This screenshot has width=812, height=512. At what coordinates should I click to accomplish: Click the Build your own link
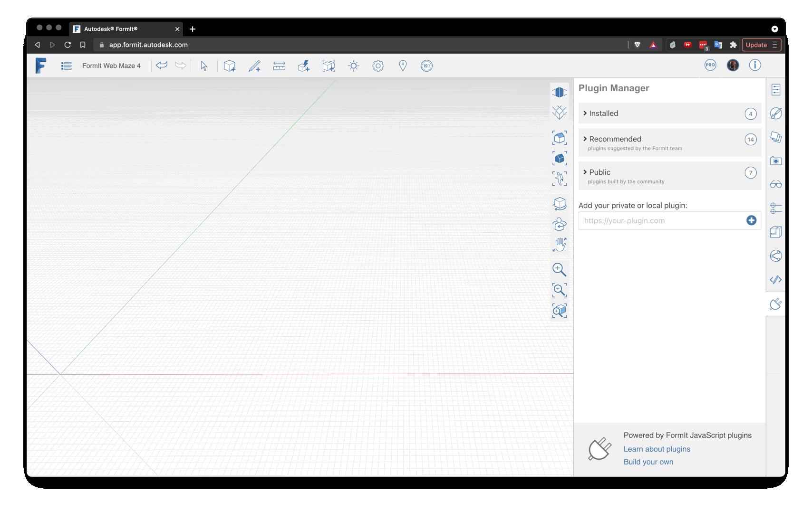648,462
